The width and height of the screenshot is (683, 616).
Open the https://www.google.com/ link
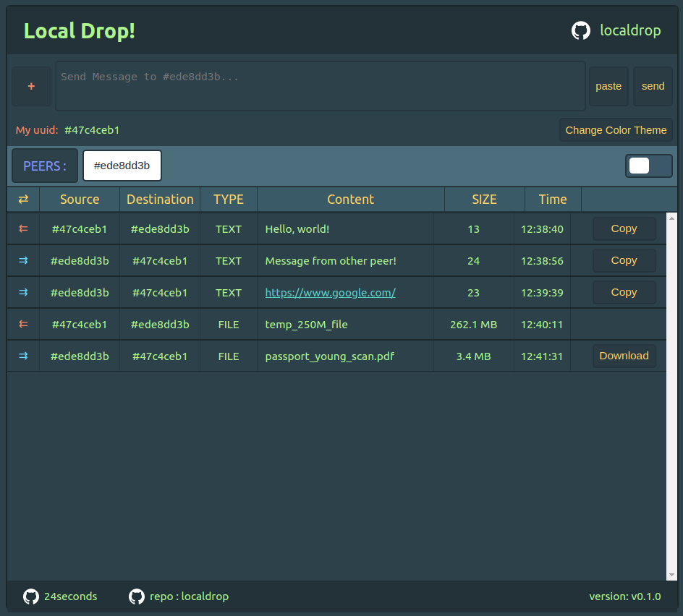pos(330,293)
